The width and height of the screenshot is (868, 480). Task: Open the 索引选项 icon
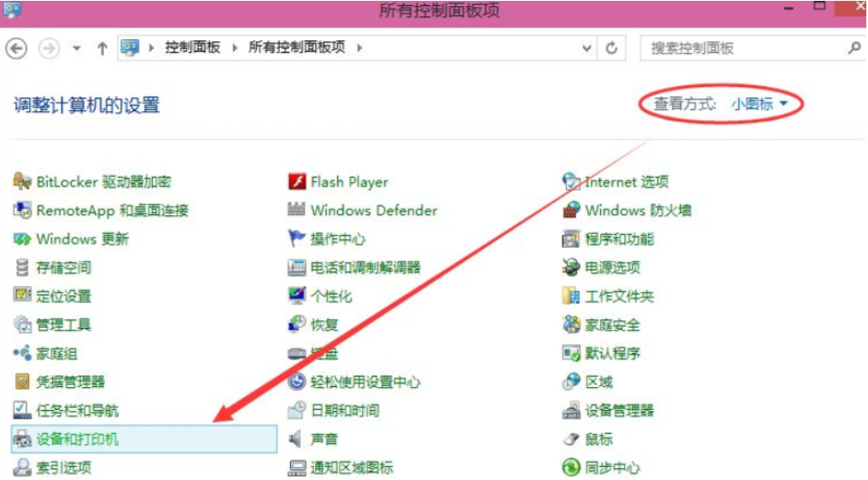tap(22, 467)
